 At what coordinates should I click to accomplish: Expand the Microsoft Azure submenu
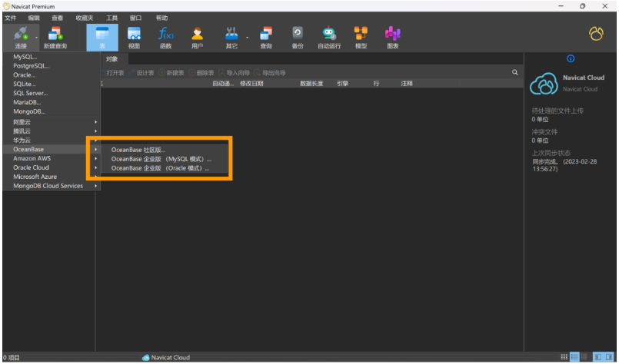52,177
